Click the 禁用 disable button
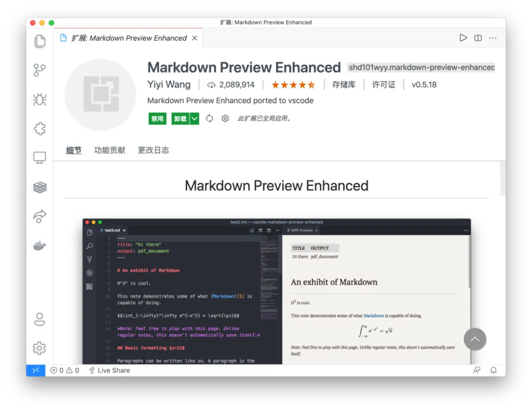Image resolution: width=532 pixels, height=411 pixels. coord(158,119)
